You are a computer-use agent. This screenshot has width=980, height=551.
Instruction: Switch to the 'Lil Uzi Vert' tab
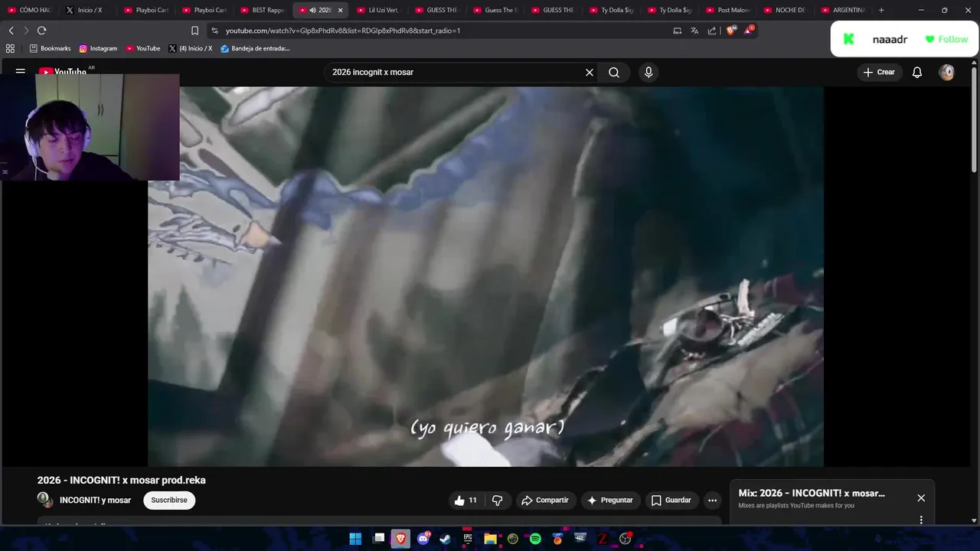point(379,10)
